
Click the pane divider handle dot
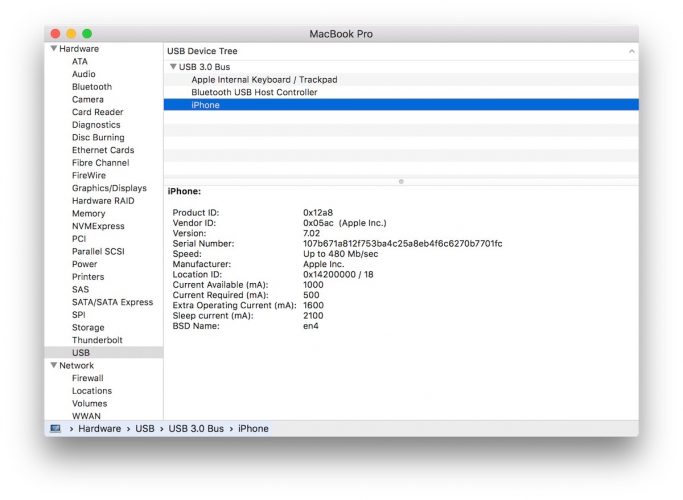[x=401, y=181]
